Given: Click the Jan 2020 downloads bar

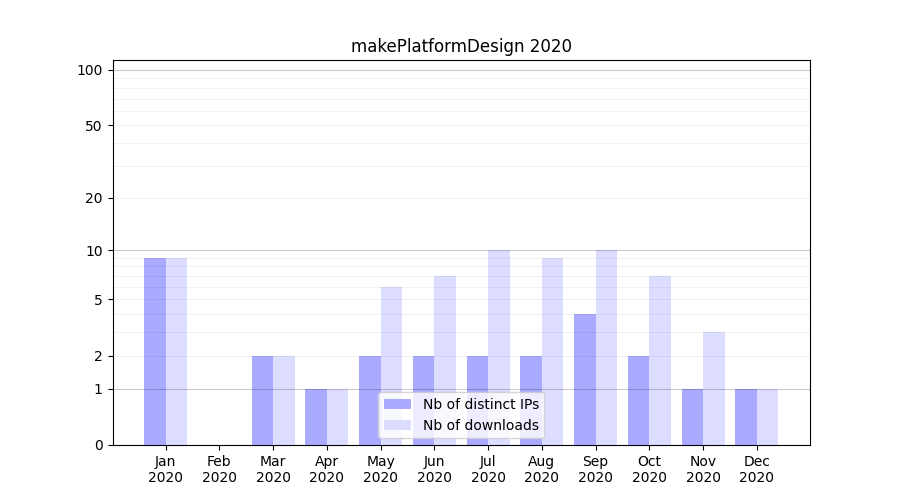Looking at the screenshot, I should pos(176,351).
